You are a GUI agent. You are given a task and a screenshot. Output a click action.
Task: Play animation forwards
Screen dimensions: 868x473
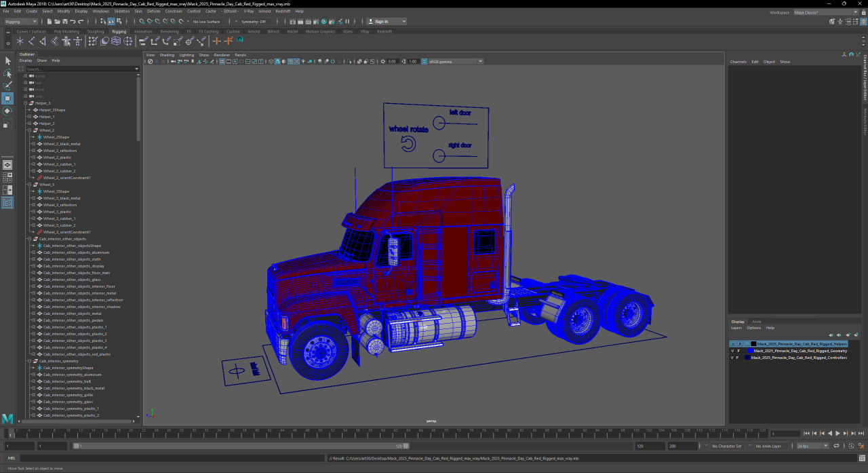(837, 434)
